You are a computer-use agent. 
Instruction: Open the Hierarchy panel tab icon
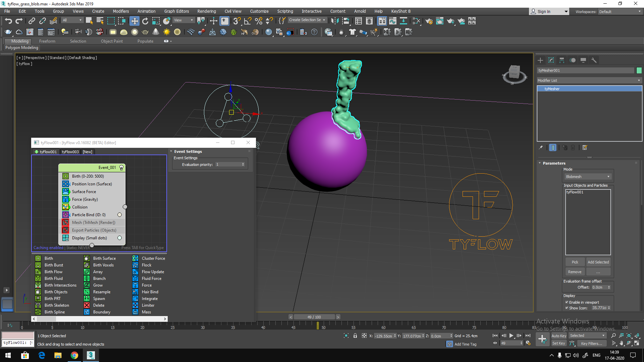562,60
